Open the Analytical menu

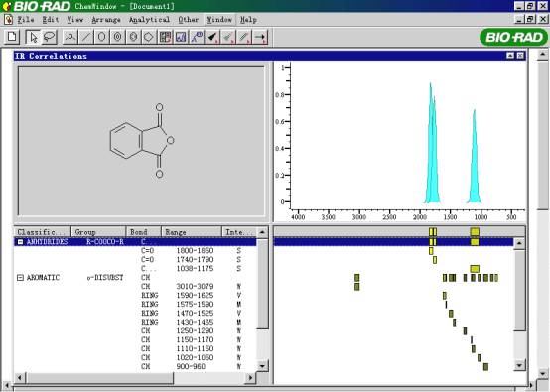pyautogui.click(x=149, y=20)
